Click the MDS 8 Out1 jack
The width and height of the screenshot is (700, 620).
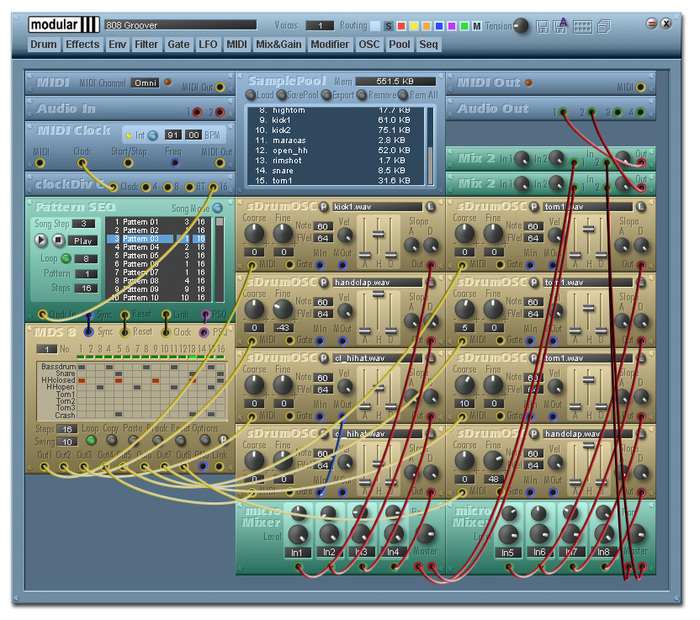pyautogui.click(x=44, y=467)
